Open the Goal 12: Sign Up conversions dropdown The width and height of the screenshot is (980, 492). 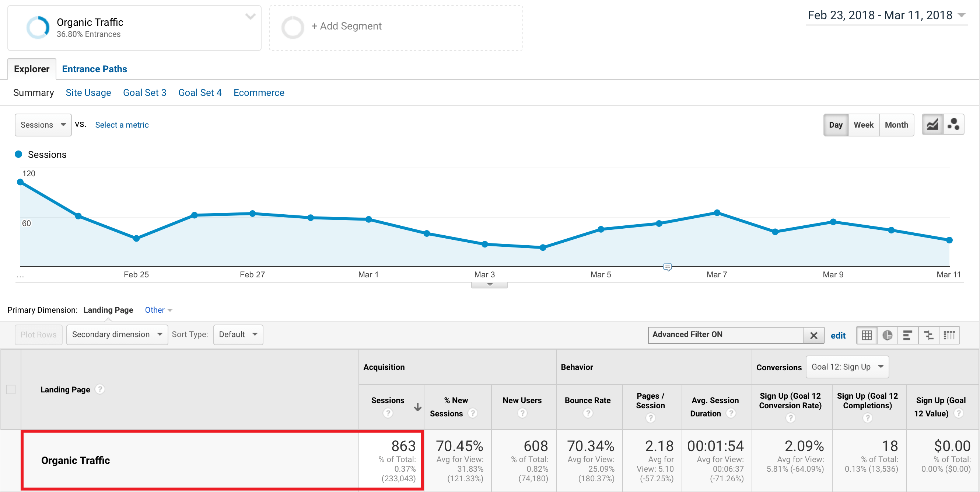click(847, 367)
